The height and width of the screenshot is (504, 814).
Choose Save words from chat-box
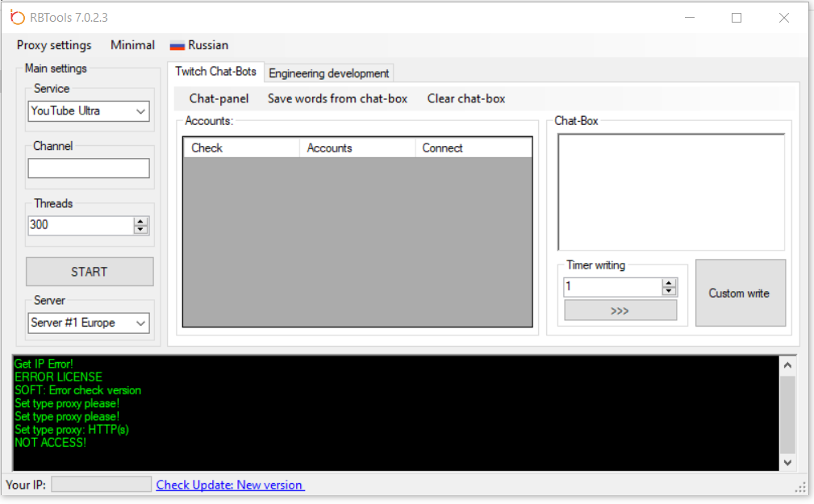[x=337, y=99]
